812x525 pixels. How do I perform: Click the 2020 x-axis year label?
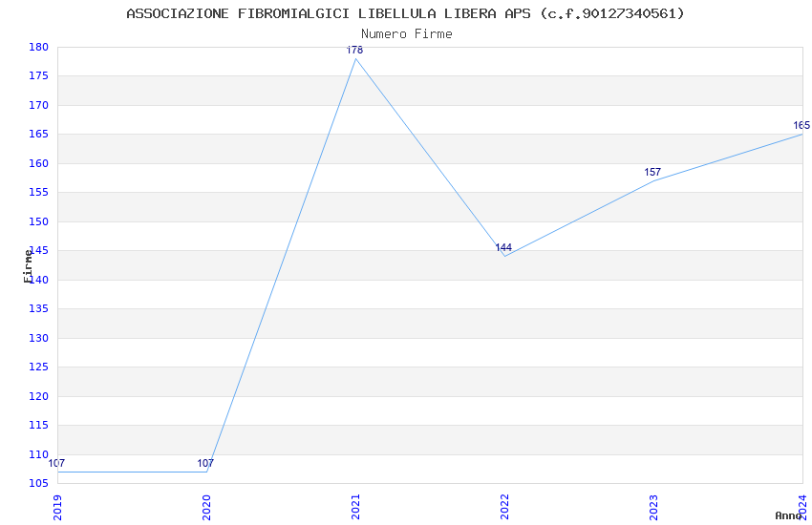point(206,507)
